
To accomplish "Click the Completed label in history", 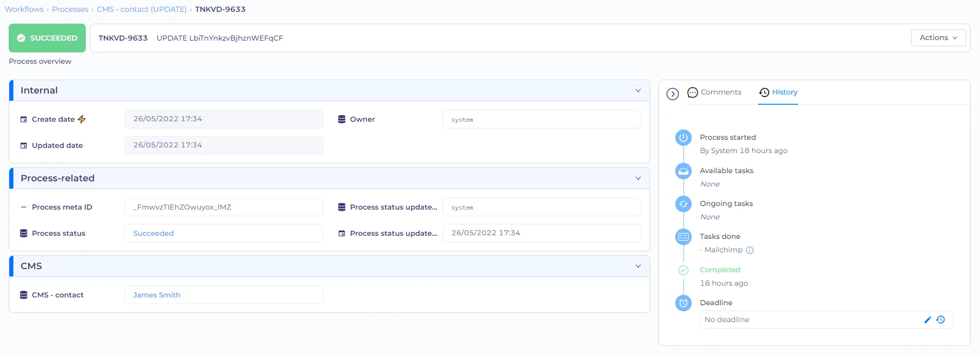I will 720,270.
